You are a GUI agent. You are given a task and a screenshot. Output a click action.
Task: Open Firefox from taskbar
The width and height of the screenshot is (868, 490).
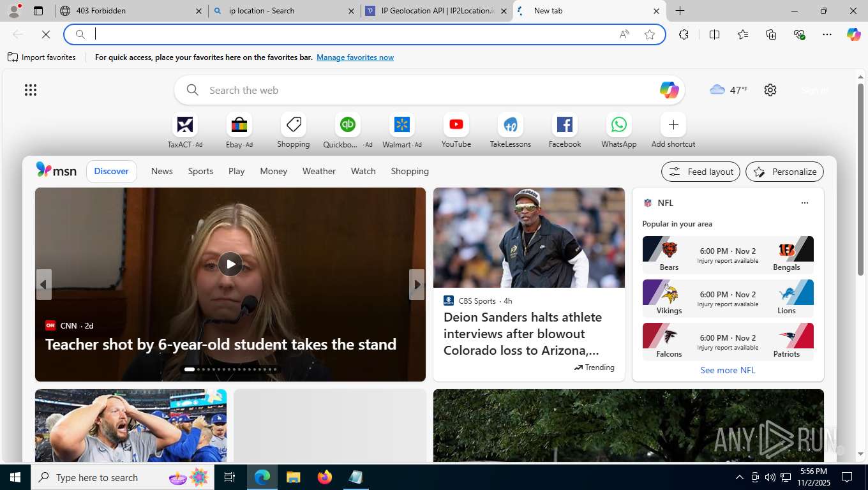[325, 477]
